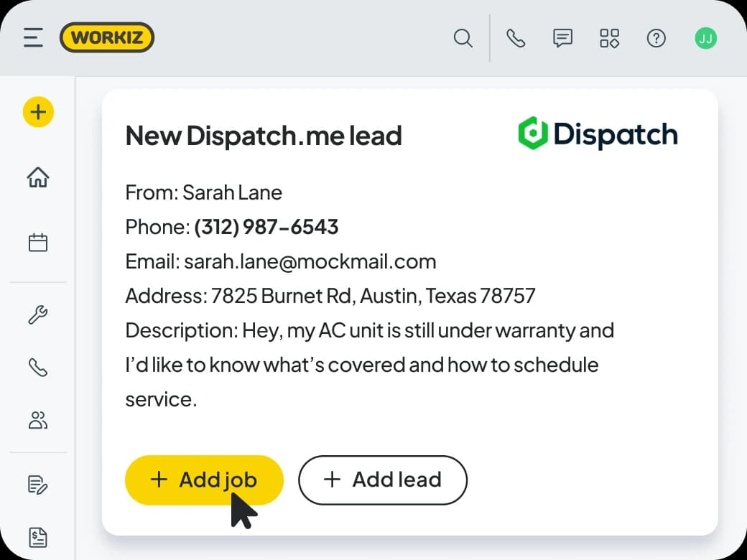The height and width of the screenshot is (560, 747).
Task: Open the messages chat icon
Action: point(562,38)
